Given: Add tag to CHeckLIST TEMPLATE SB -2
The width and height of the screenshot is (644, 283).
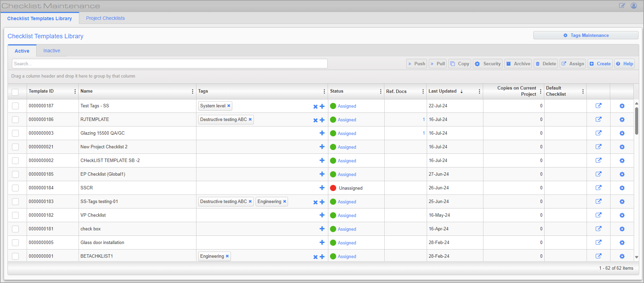Looking at the screenshot, I should 322,160.
